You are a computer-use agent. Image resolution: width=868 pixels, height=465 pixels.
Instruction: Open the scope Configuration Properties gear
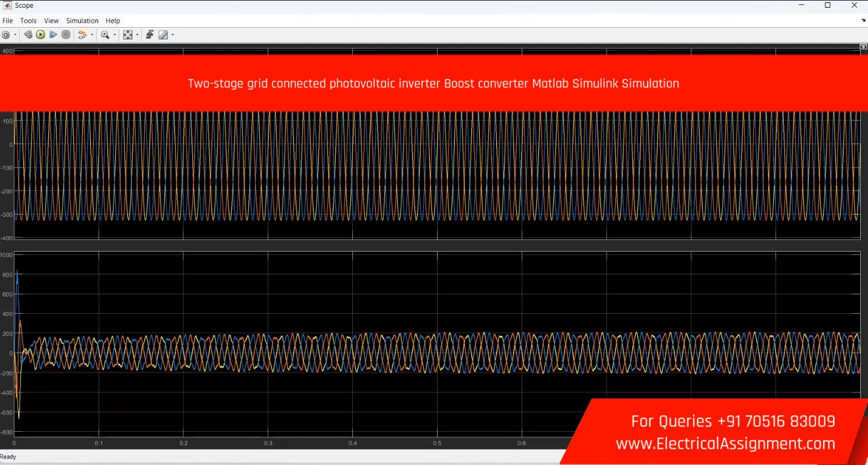pos(6,35)
